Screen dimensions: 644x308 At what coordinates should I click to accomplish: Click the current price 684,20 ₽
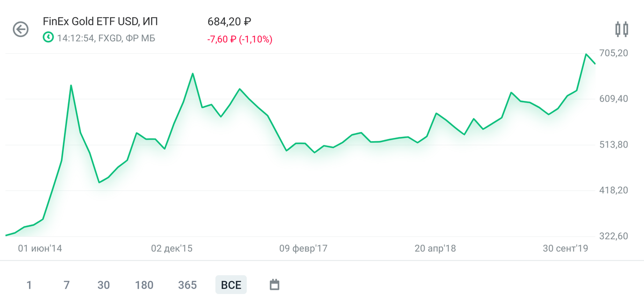coord(230,22)
